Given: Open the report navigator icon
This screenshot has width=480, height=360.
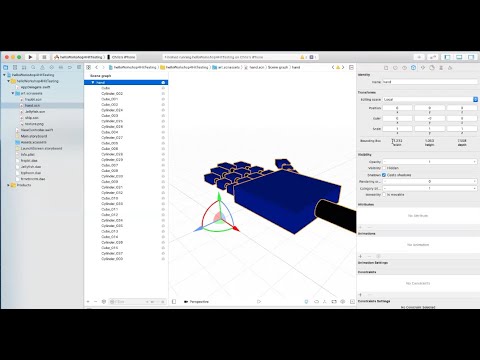Looking at the screenshot, I should (x=79, y=67).
